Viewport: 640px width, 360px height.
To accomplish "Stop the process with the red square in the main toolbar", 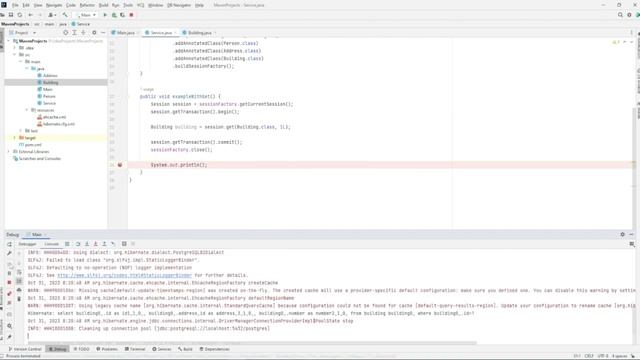I will pyautogui.click(x=131, y=15).
